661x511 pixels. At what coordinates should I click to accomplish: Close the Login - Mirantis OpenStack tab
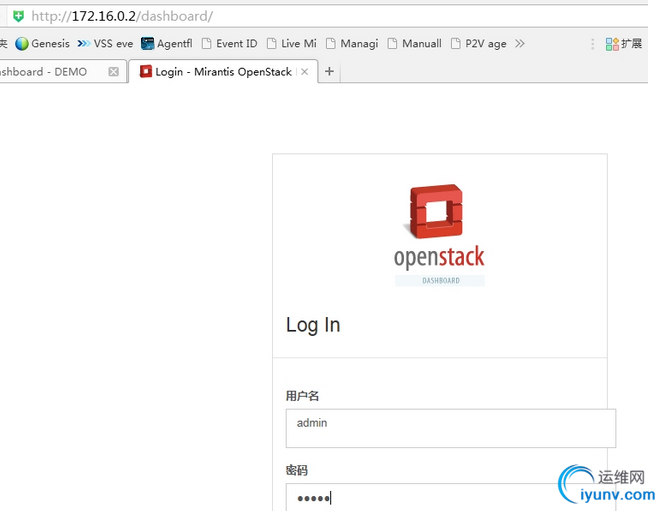(304, 72)
